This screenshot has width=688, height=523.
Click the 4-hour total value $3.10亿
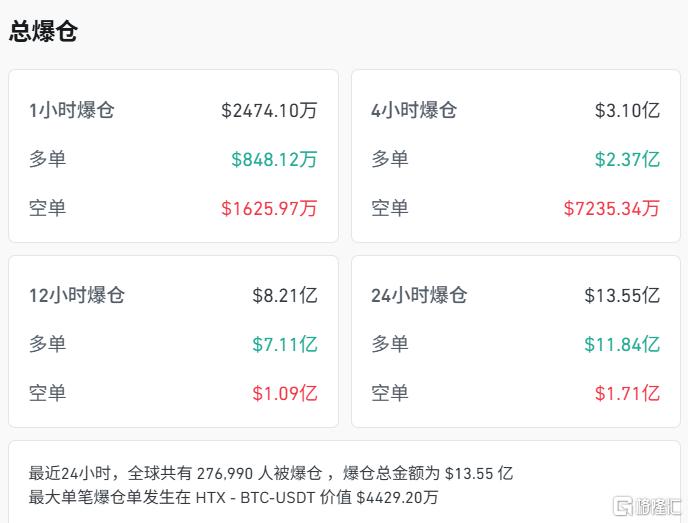click(x=627, y=109)
